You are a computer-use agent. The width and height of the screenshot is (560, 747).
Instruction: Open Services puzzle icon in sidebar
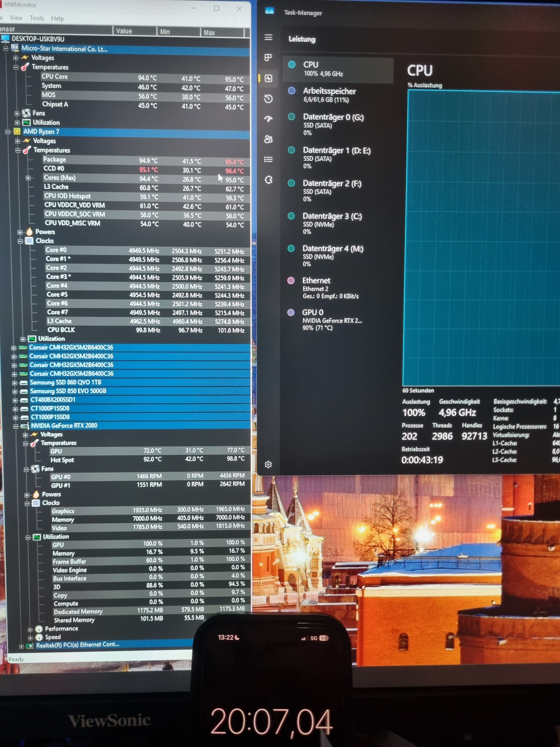268,180
